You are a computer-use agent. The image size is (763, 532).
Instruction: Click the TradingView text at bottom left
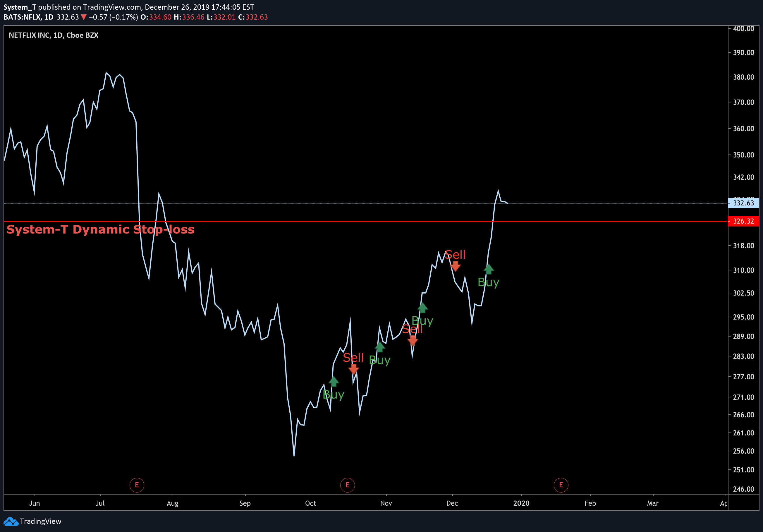click(41, 521)
